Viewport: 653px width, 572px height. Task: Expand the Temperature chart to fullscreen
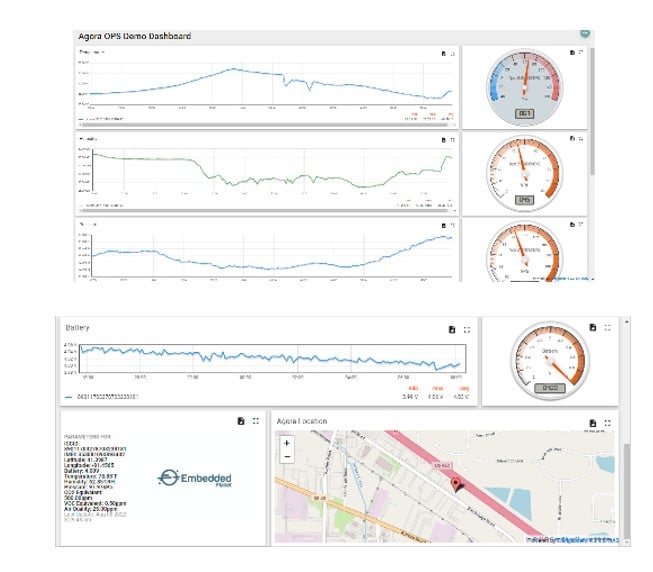pyautogui.click(x=453, y=54)
